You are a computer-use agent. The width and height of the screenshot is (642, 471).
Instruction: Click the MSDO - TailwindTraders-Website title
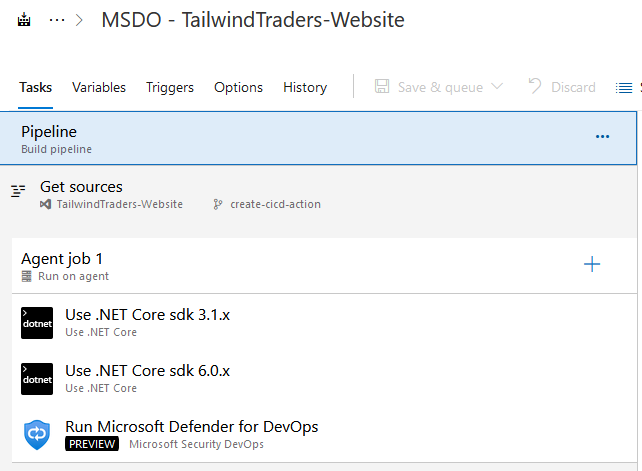tap(253, 20)
